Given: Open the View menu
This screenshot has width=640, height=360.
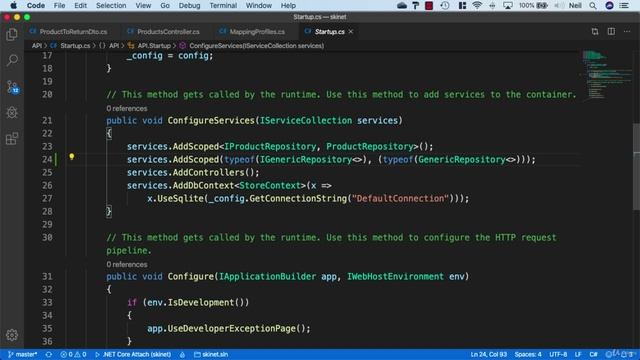Looking at the screenshot, I should tap(143, 6).
